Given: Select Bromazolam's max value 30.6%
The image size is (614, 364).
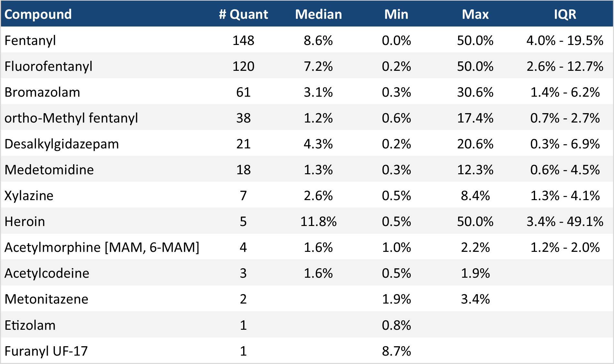Looking at the screenshot, I should (475, 92).
